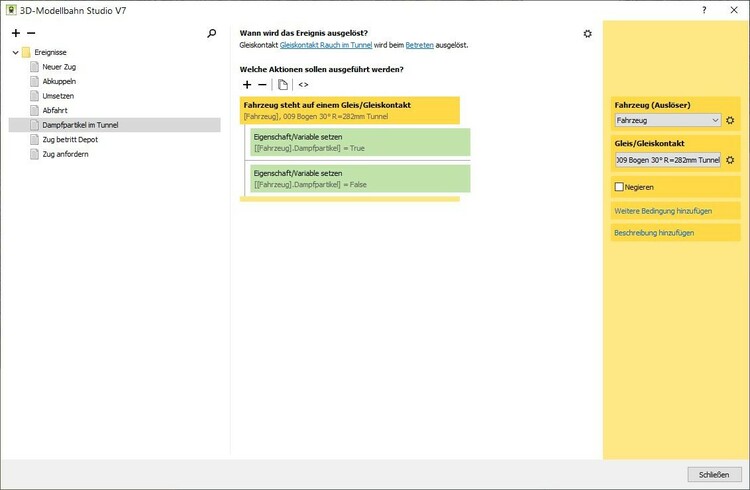Click gear next to Fahrzeug dropdown
Image resolution: width=750 pixels, height=490 pixels.
point(730,121)
